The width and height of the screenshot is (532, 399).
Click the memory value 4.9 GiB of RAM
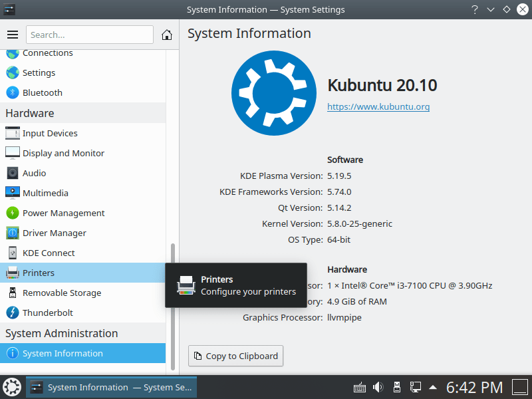pos(357,301)
